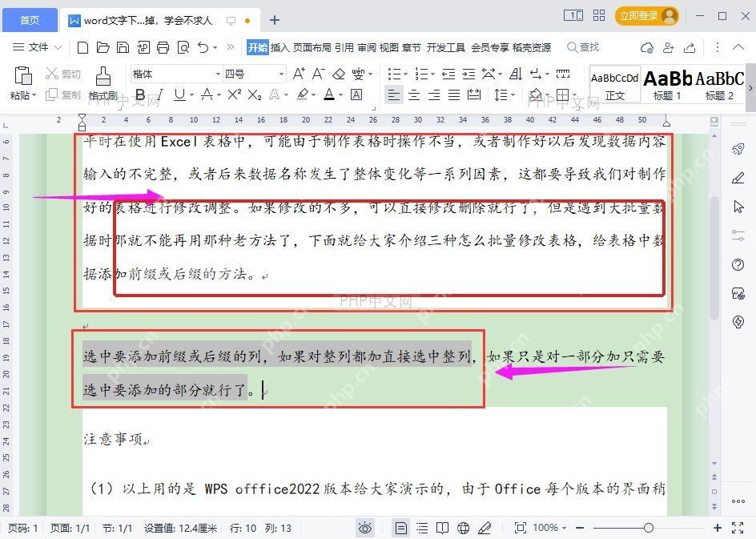Open the line spacing dropdown
756x539 pixels.
505,95
